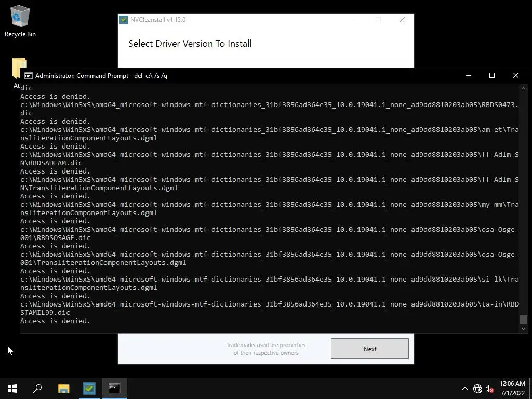Click the STAMIL99.dic console line
Viewport: 532px width, 399px height.
[x=45, y=312]
